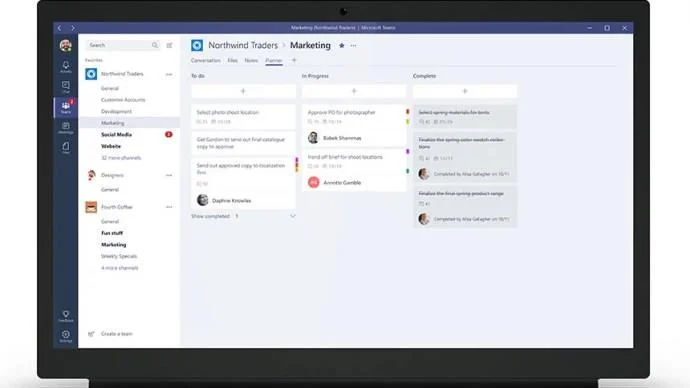690x388 pixels.
Task: Switch to the Files tab
Action: 232,60
